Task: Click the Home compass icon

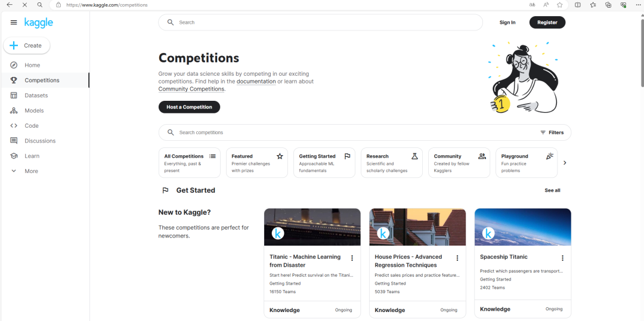Action: pyautogui.click(x=14, y=66)
